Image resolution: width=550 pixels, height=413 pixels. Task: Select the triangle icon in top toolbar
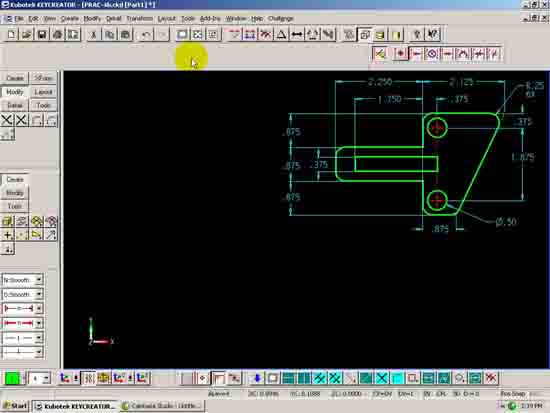[281, 34]
